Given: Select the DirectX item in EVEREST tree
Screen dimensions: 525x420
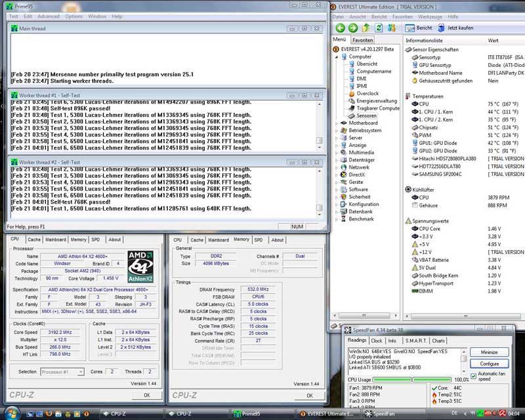Looking at the screenshot, I should 357,175.
